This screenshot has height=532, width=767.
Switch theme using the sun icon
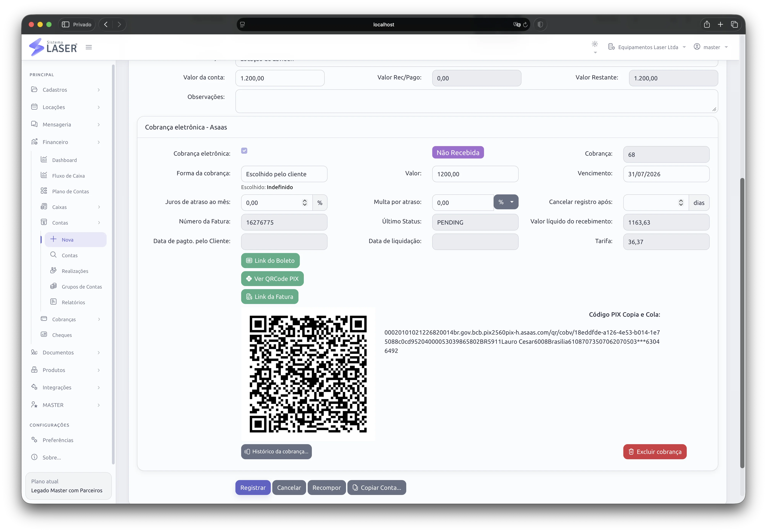(x=595, y=44)
